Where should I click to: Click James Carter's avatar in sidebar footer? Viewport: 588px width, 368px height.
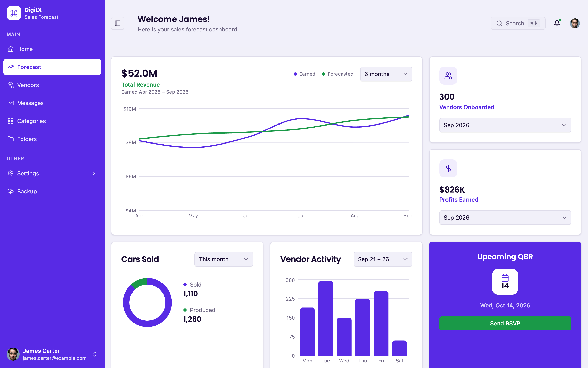pyautogui.click(x=13, y=354)
